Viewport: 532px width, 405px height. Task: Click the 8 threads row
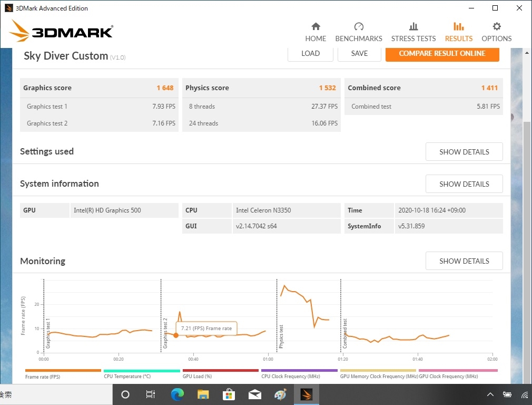click(x=261, y=107)
